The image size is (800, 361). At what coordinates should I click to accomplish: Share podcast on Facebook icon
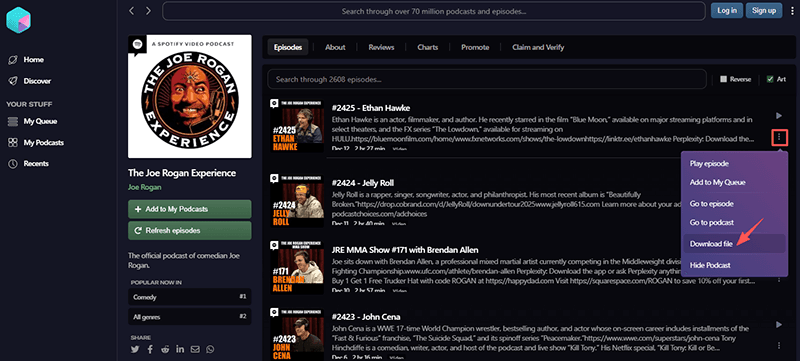coord(150,349)
